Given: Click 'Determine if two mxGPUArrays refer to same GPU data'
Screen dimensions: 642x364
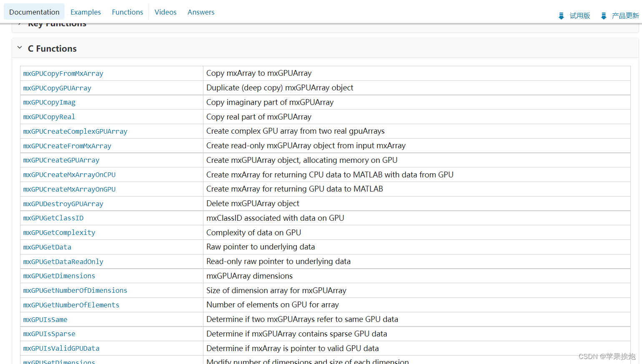Looking at the screenshot, I should [302, 319].
